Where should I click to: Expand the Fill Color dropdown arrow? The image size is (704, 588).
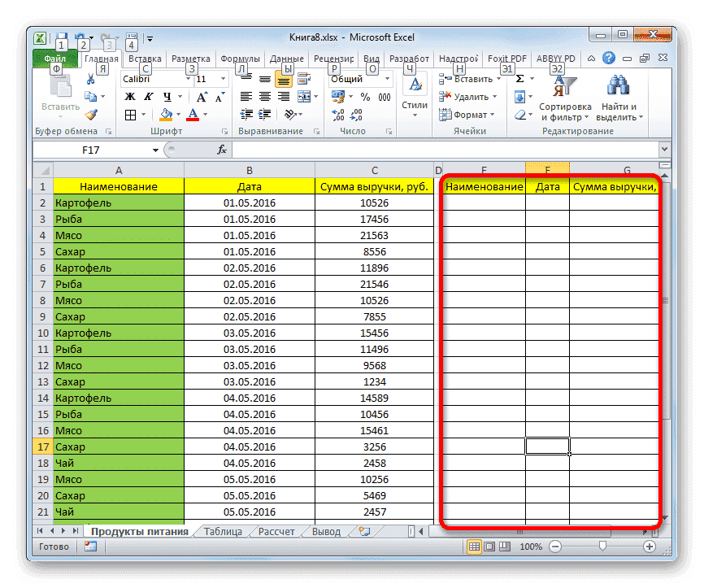coord(178,115)
